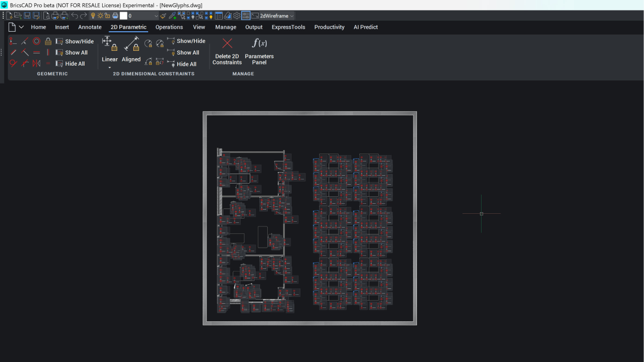Select the Angular dimensional constraint icon
This screenshot has height=362, width=644.
(148, 61)
